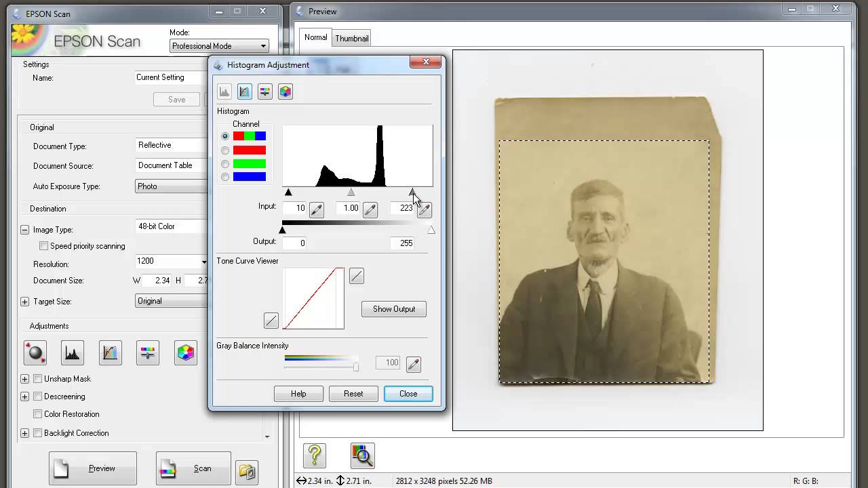Open the Auto Exposure Type Photo dropdown
The width and height of the screenshot is (868, 488).
click(172, 186)
